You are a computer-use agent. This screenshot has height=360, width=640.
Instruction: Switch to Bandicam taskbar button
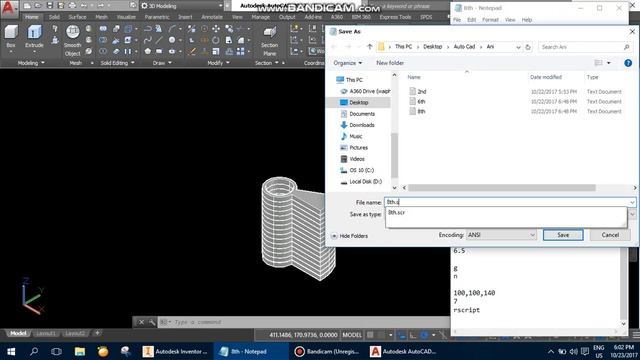[x=327, y=351]
